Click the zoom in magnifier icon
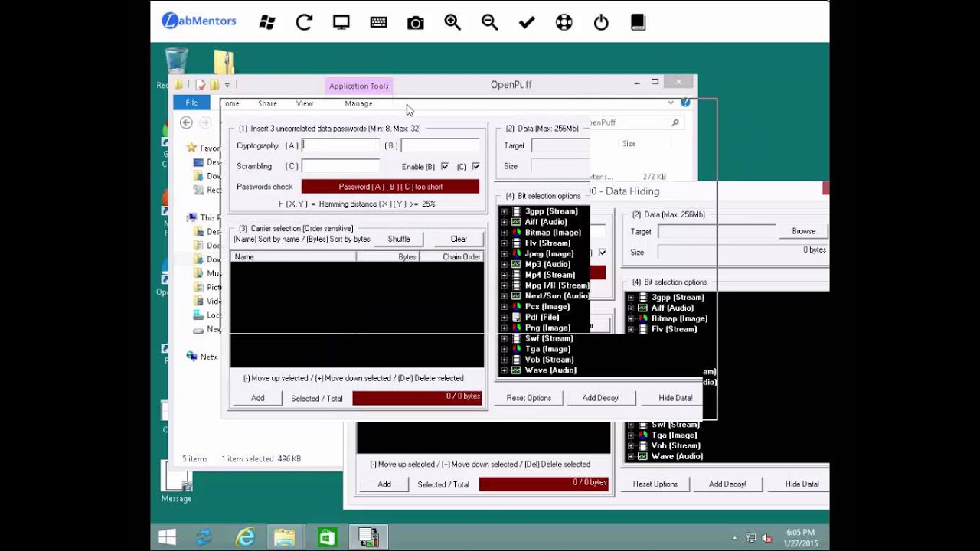This screenshot has width=980, height=551. click(x=452, y=22)
